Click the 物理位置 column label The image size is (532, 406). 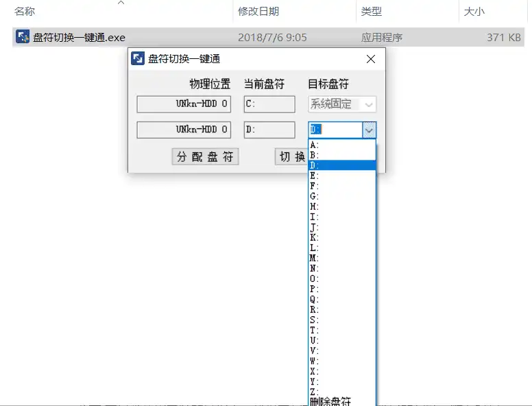click(x=210, y=84)
